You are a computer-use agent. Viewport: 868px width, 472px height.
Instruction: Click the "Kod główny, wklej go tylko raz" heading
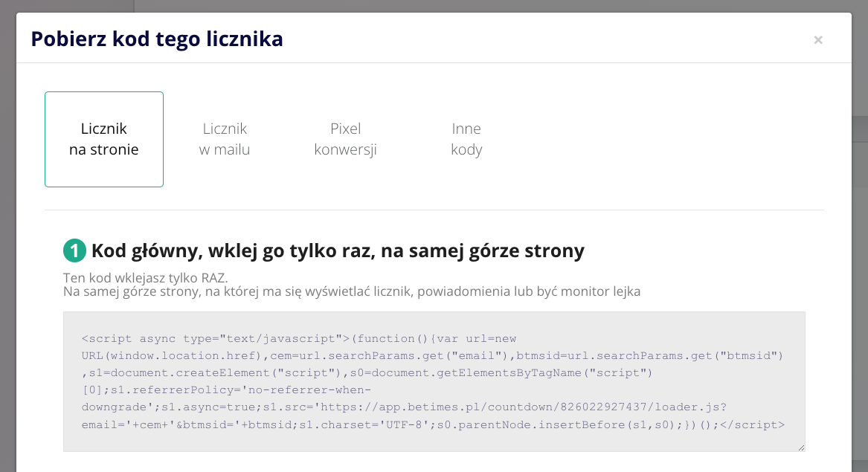point(338,251)
